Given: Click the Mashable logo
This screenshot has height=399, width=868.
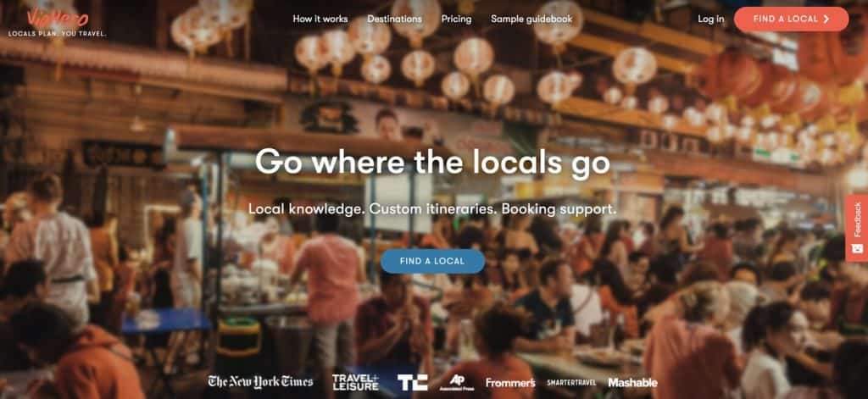Looking at the screenshot, I should pos(632,382).
